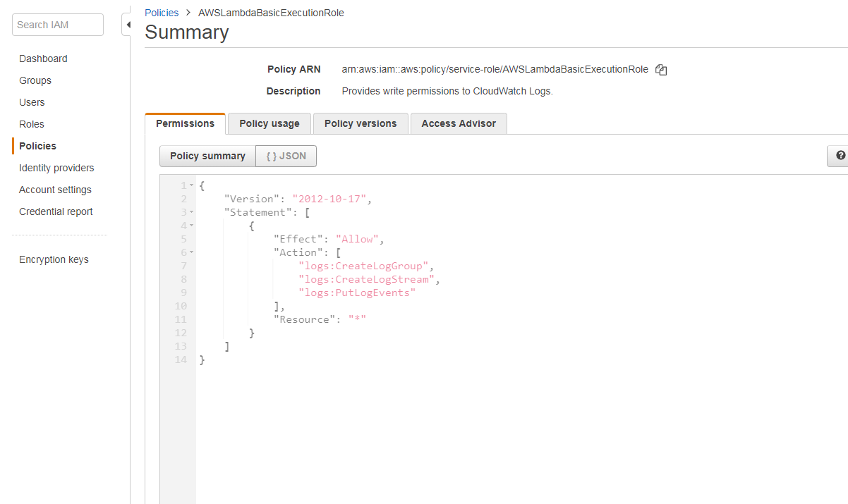Switch to the Permissions tab
This screenshot has height=504, width=848.
(185, 123)
